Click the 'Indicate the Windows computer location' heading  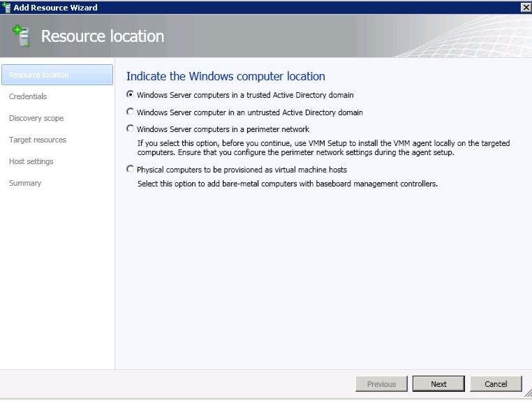226,76
